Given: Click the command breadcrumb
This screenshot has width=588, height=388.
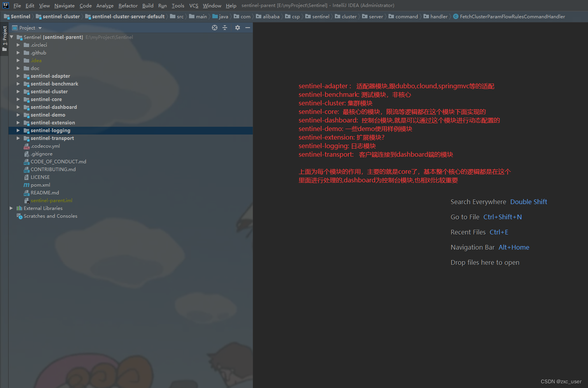Looking at the screenshot, I should pyautogui.click(x=403, y=16).
